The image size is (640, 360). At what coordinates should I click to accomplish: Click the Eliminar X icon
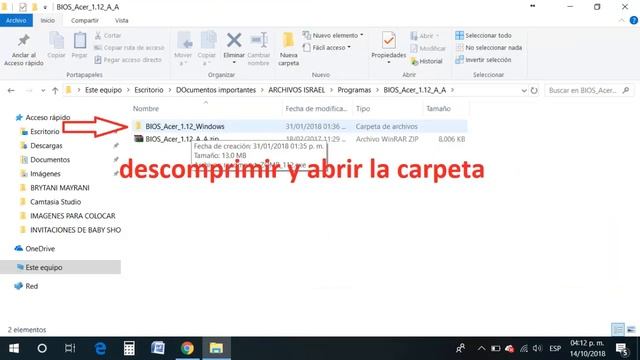pyautogui.click(x=234, y=40)
